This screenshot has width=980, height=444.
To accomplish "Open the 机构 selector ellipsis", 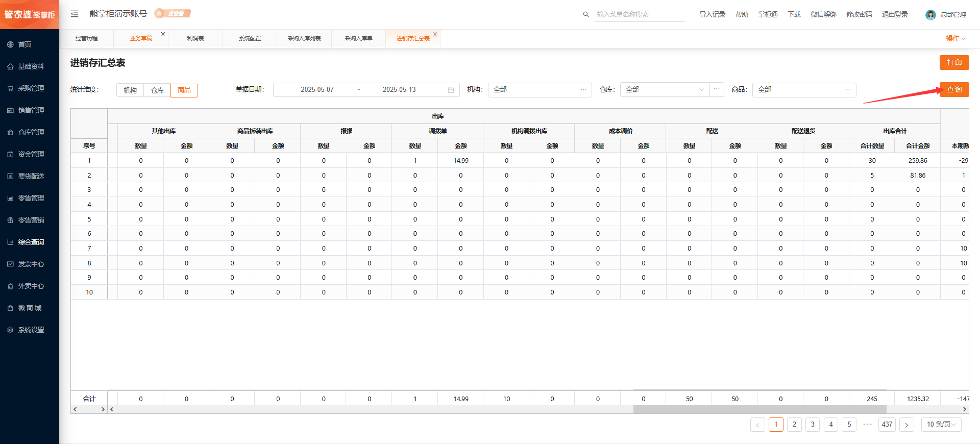I will point(583,90).
